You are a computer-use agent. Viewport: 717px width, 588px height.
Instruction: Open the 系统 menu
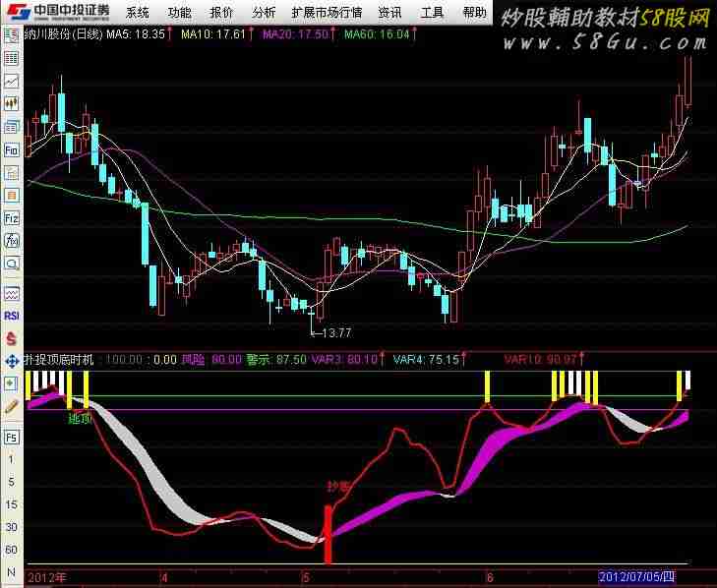point(137,13)
